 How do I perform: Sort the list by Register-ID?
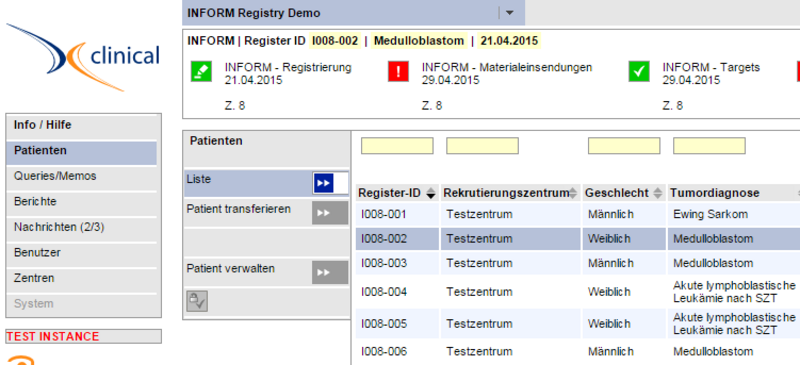(x=431, y=193)
